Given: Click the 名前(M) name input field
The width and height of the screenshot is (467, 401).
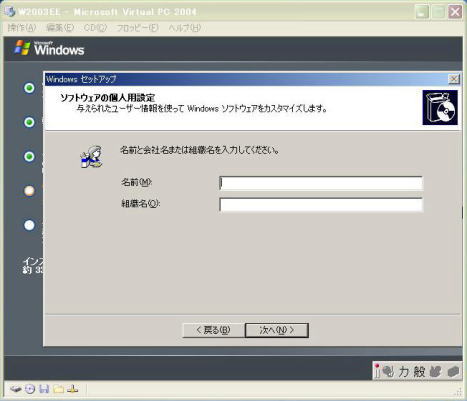Looking at the screenshot, I should [x=321, y=183].
